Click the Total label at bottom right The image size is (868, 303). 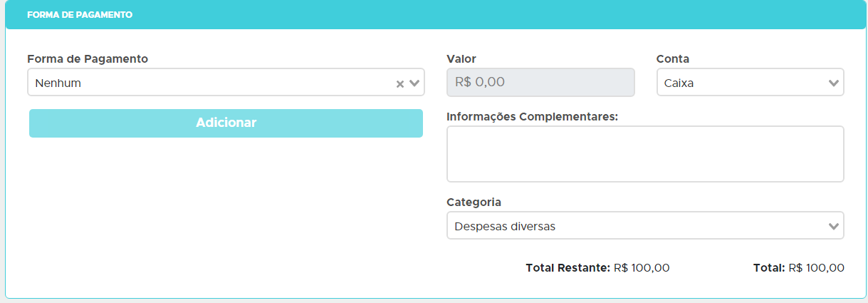(768, 268)
